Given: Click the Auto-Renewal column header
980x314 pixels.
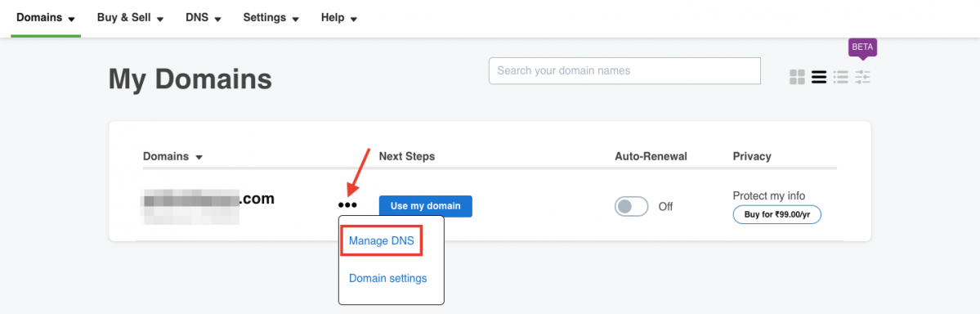Looking at the screenshot, I should 651,156.
